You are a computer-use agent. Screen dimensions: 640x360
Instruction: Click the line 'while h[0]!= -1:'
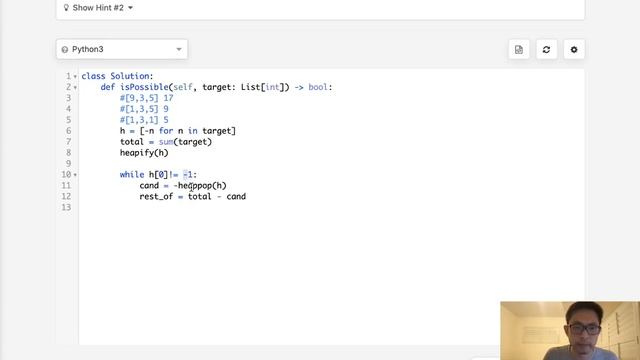point(158,175)
